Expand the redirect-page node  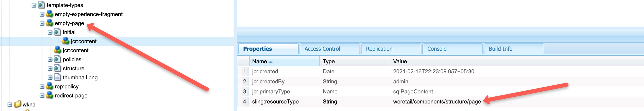pos(42,96)
